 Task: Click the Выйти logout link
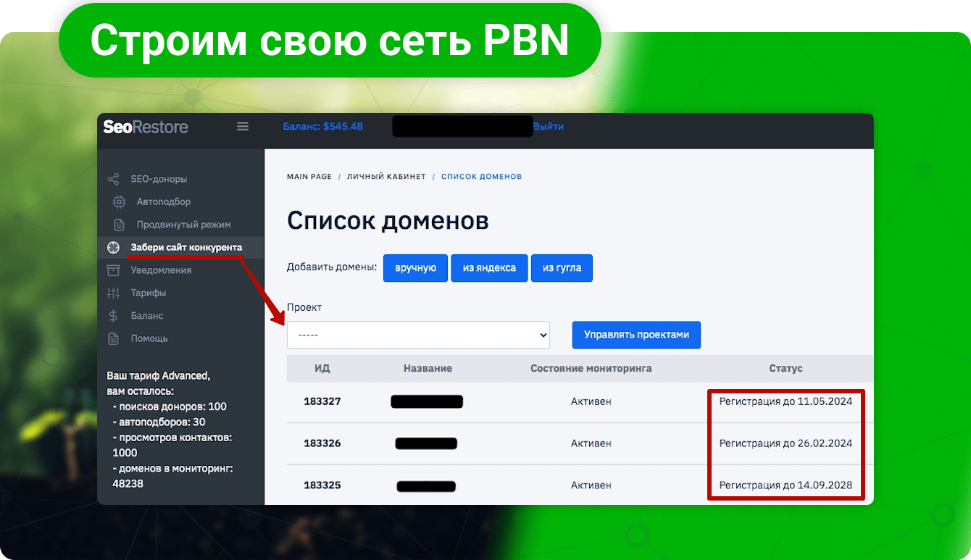click(549, 126)
